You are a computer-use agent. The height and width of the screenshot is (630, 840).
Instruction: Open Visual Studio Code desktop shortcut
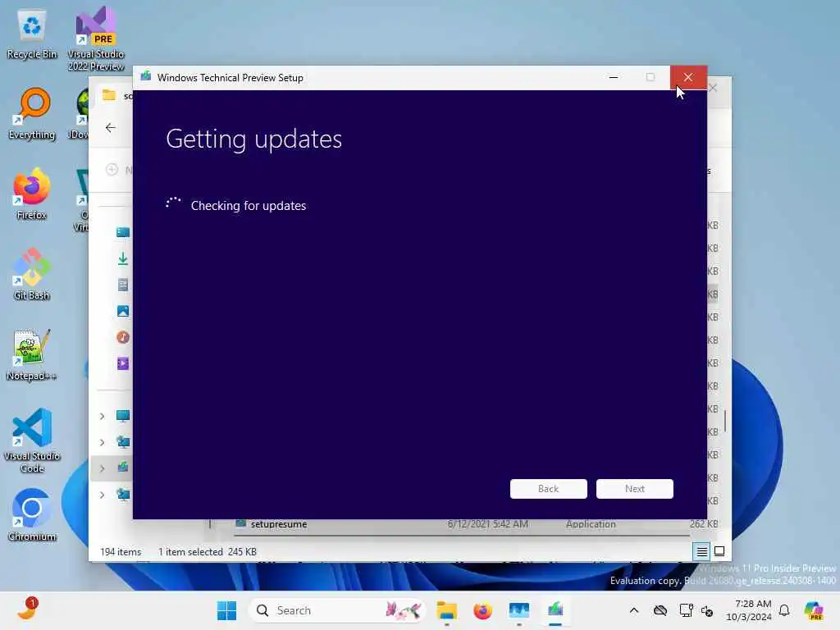tap(32, 441)
